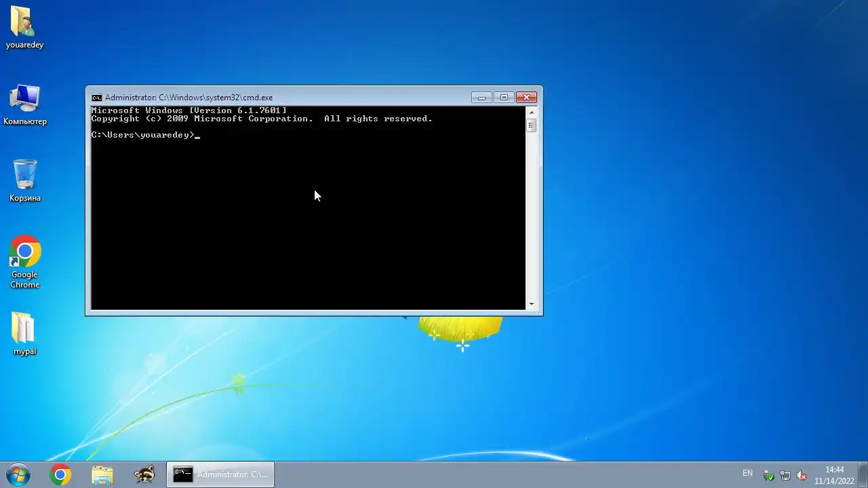
Task: Click the C:\Users\youaredey> prompt line
Action: (145, 135)
